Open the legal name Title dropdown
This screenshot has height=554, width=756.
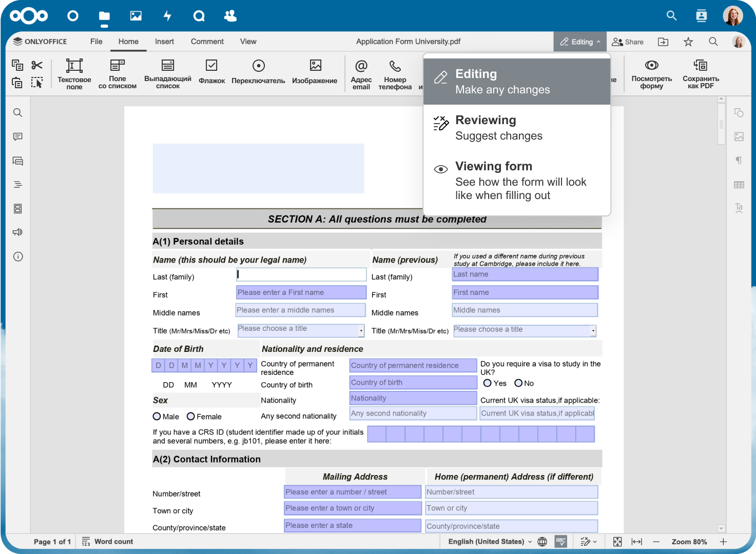coord(361,331)
